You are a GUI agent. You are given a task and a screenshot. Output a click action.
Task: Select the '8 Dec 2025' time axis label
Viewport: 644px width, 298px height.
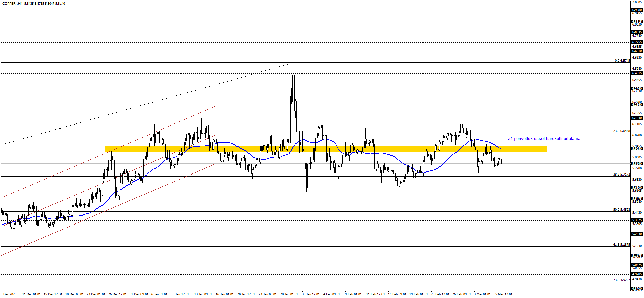[x=9, y=294]
